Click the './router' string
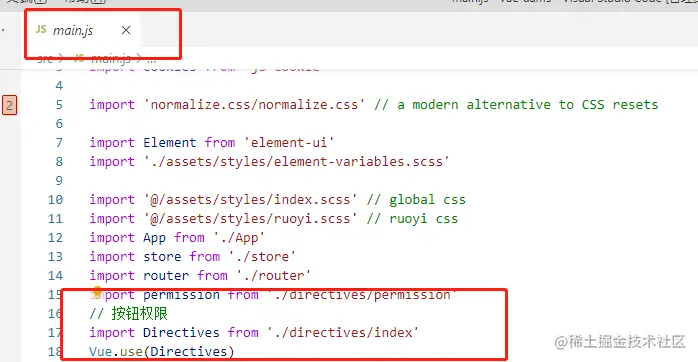Image resolution: width=698 pixels, height=362 pixels. pos(273,276)
